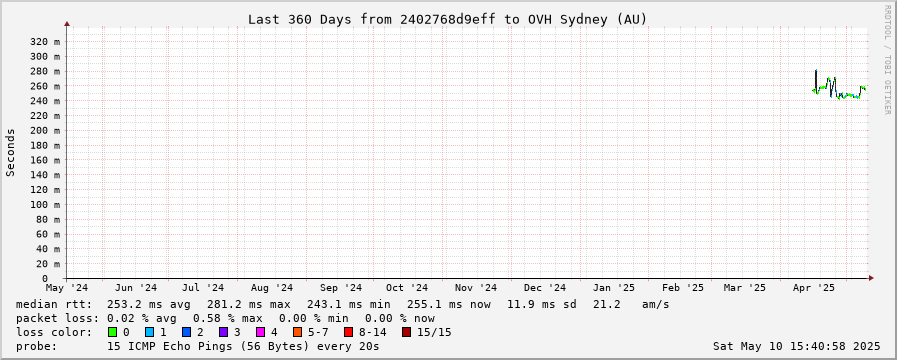Click the 'Feb '25' x-axis label
Image resolution: width=897 pixels, height=360 pixels.
pyautogui.click(x=682, y=287)
